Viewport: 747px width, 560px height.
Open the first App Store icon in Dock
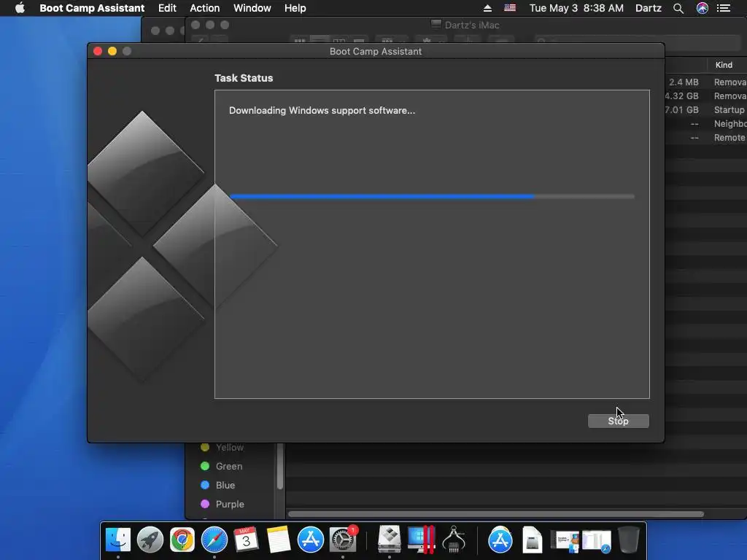point(311,540)
